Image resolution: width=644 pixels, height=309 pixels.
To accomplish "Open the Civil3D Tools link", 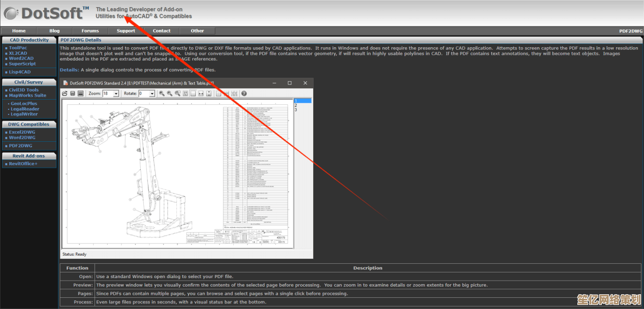I will tap(24, 90).
